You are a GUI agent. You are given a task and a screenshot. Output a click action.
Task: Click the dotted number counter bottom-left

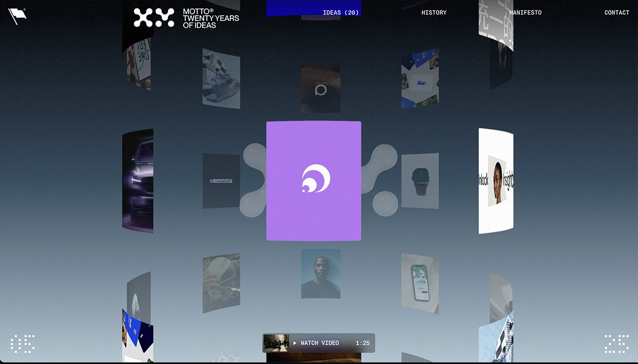click(x=23, y=344)
